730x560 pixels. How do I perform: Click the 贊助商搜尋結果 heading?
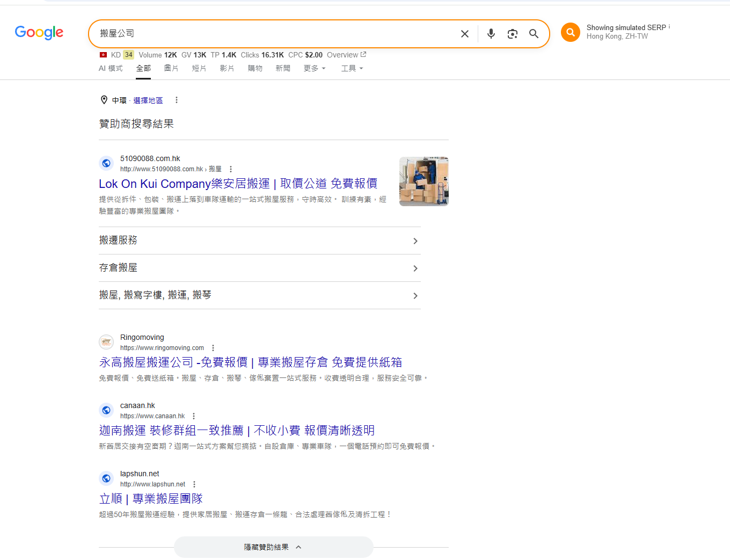(136, 124)
